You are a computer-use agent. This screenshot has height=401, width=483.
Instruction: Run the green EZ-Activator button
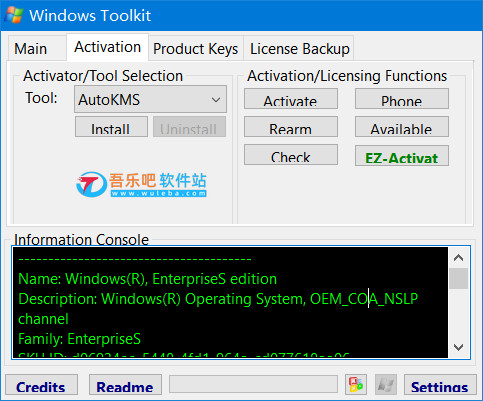[x=402, y=156]
